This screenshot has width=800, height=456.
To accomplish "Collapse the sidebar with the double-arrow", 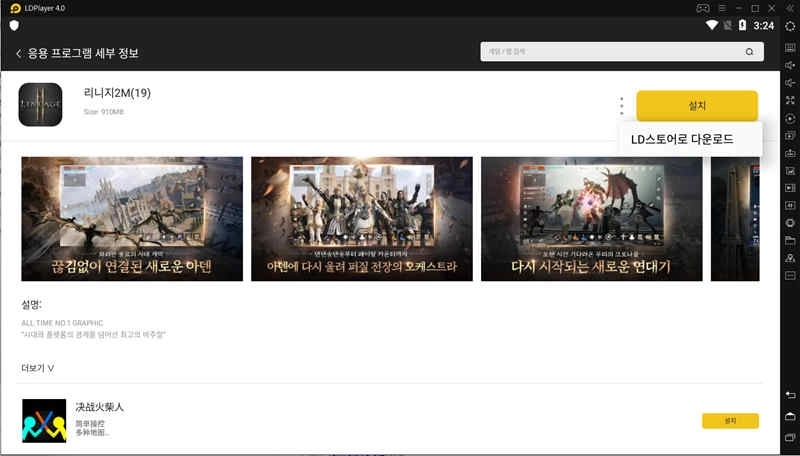I will point(790,8).
